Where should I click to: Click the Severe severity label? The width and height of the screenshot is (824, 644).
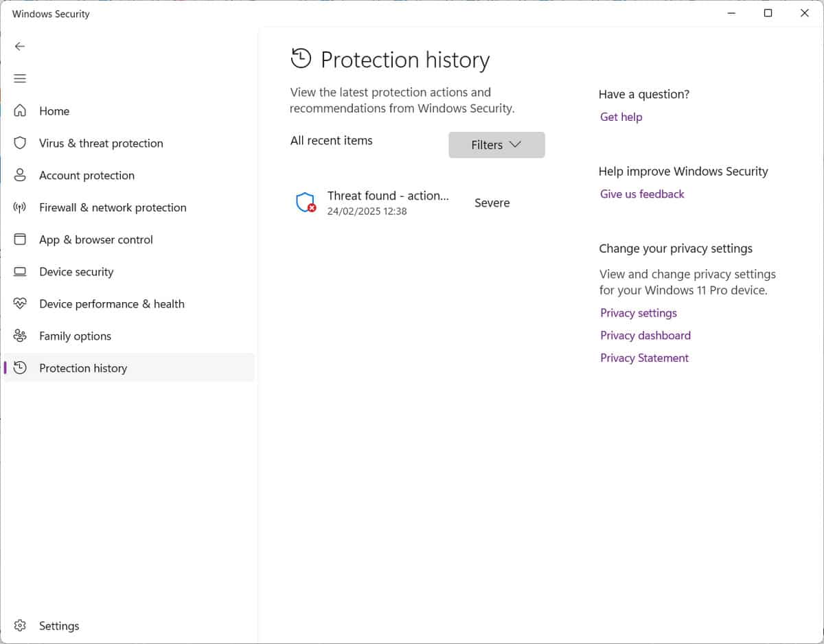coord(492,203)
